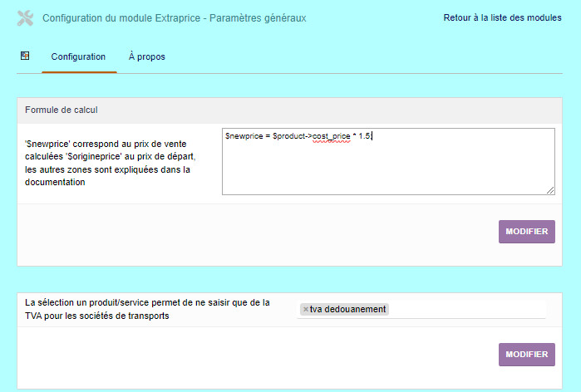Click the tva dedouanement tag label

point(347,309)
